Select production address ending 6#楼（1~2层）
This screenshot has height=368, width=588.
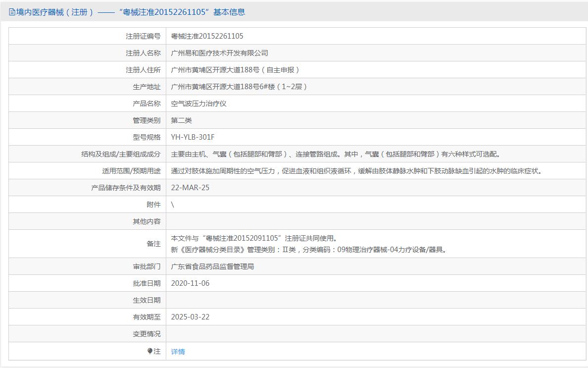pyautogui.click(x=239, y=87)
